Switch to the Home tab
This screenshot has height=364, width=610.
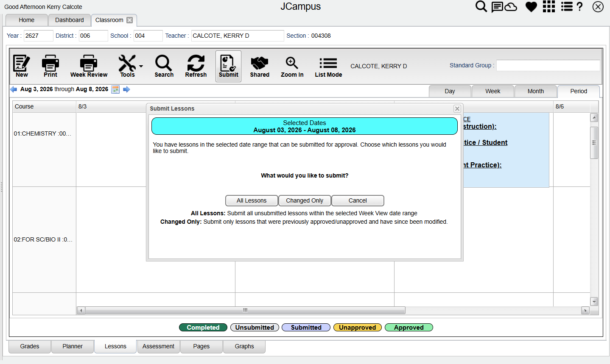point(27,20)
